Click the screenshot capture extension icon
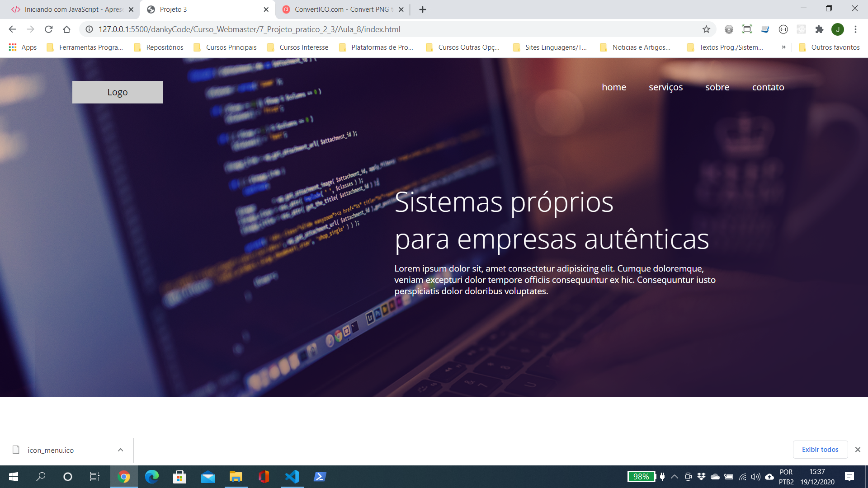The height and width of the screenshot is (488, 868). click(747, 29)
